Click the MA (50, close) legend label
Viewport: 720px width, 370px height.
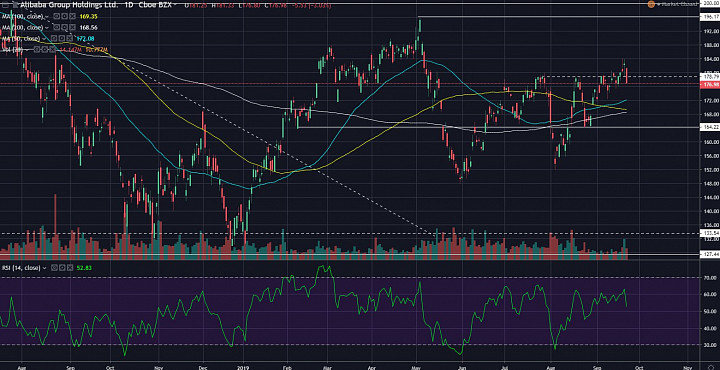coord(21,38)
